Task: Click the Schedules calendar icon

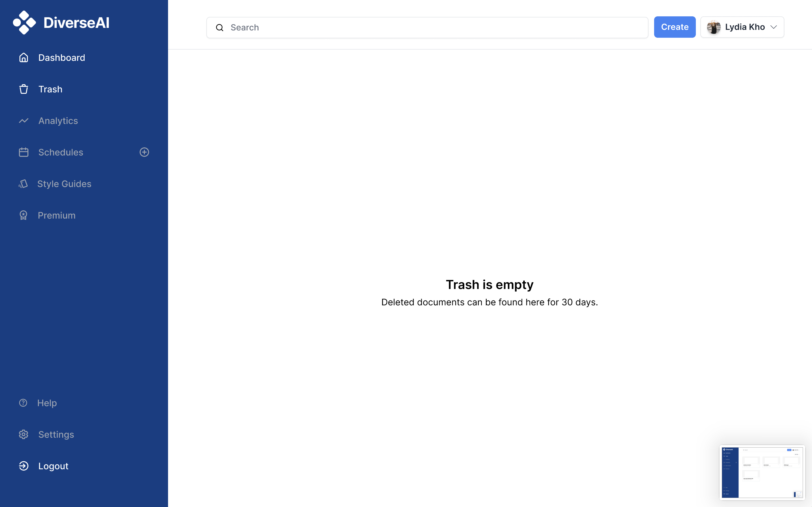Action: coord(23,152)
